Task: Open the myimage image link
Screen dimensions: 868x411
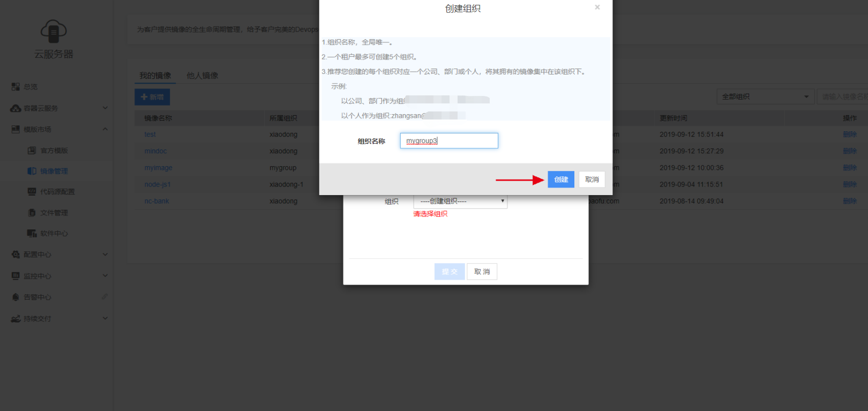Action: 159,168
